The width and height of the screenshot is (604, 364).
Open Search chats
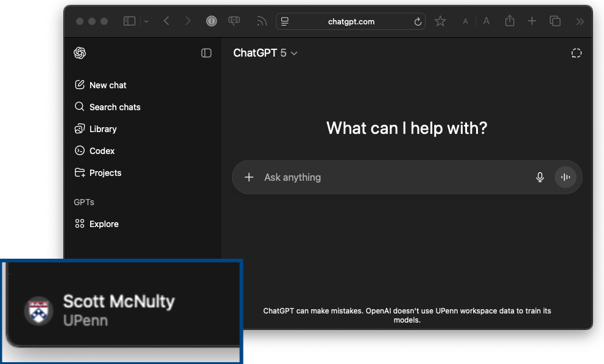click(108, 107)
